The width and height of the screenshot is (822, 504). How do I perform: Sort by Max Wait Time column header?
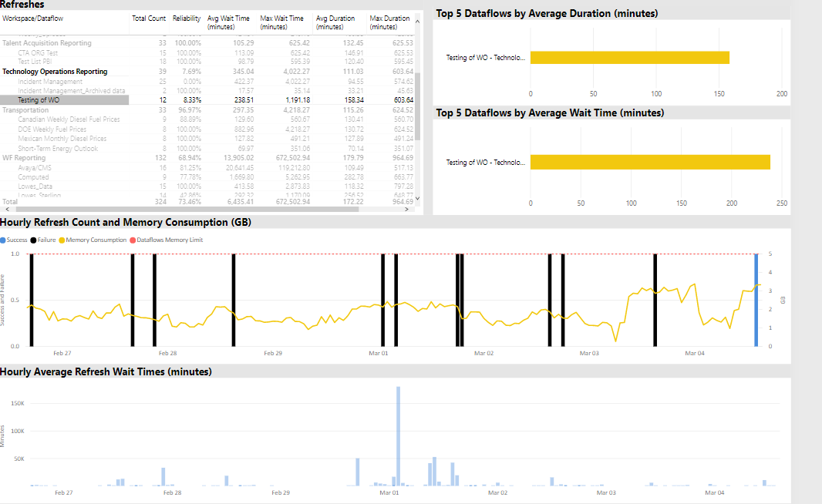pyautogui.click(x=282, y=22)
